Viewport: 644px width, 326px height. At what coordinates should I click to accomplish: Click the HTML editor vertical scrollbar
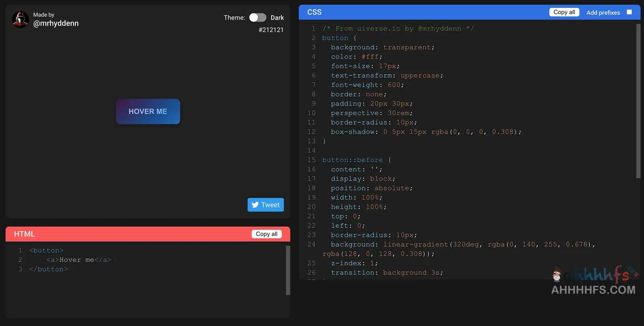point(288,270)
